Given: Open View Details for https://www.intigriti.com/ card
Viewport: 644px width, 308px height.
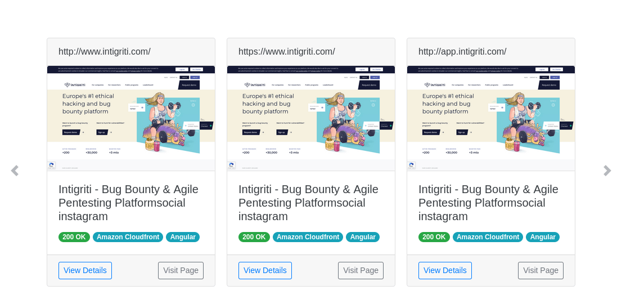Looking at the screenshot, I should [265, 271].
